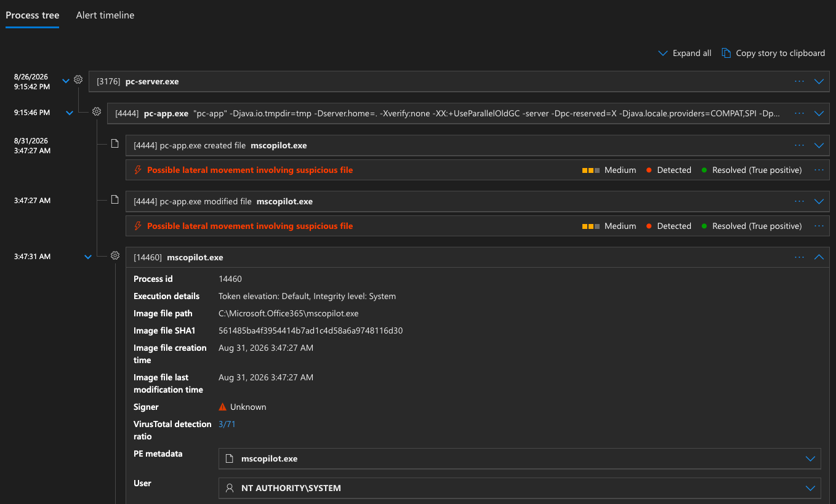This screenshot has height=504, width=836.
Task: Click gear icon beside mscopilot.exe process
Action: (x=115, y=256)
